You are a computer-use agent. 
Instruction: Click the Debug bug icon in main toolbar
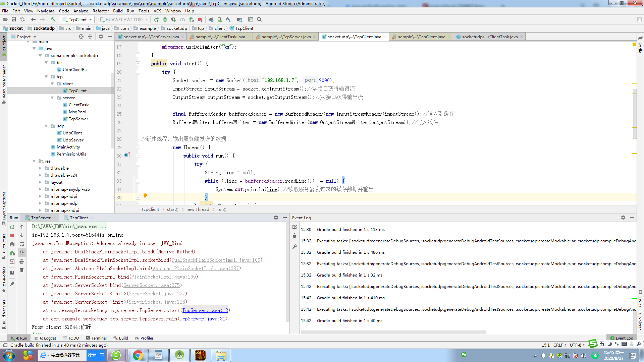165,19
